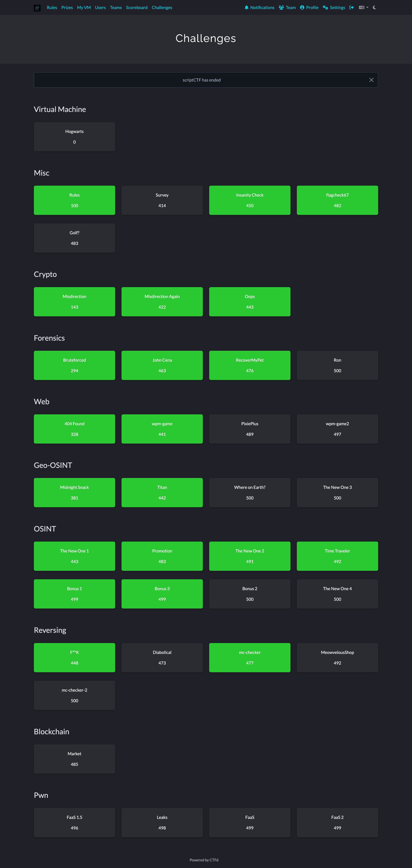Open The New One 4 challenge
This screenshot has width=412, height=868.
click(337, 594)
